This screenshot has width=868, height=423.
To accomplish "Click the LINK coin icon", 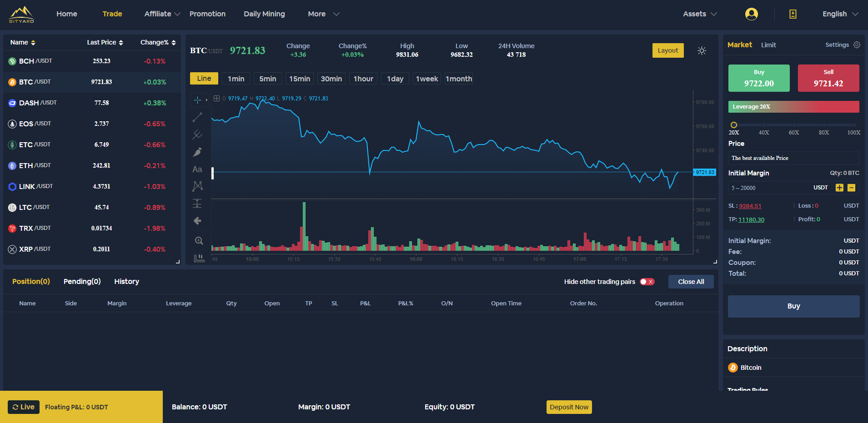I will [12, 187].
